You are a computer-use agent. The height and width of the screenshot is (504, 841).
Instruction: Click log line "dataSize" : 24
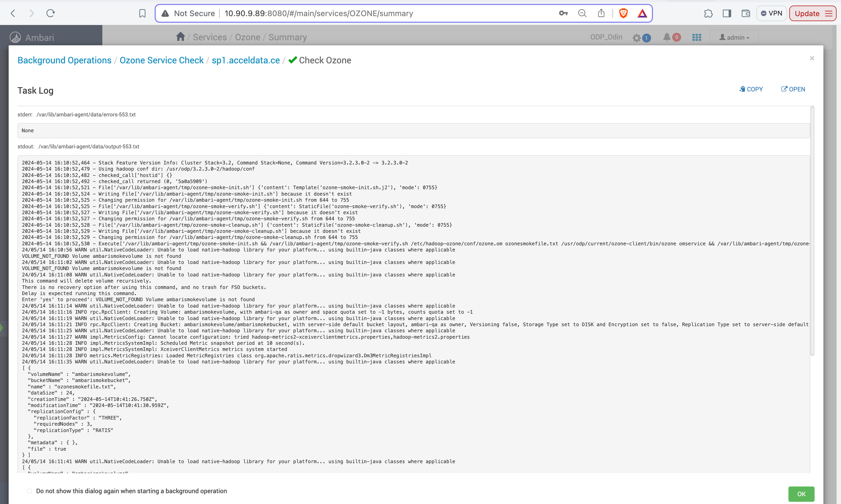coord(51,393)
